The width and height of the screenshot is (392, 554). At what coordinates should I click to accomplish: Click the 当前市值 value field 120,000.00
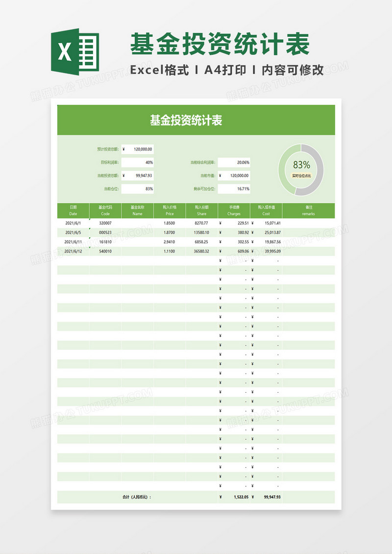pos(234,176)
